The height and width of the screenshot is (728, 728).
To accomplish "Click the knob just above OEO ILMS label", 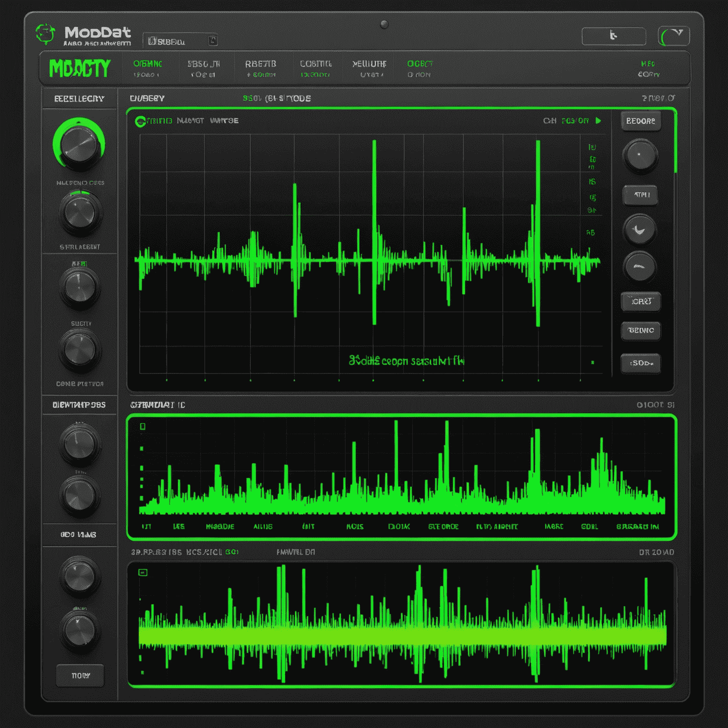I will (x=80, y=496).
